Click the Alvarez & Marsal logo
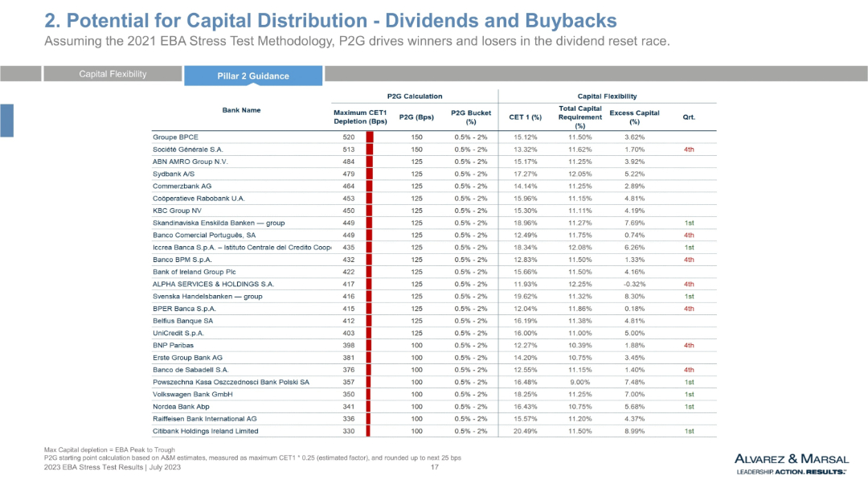Screen dimensions: 868x488 (792, 464)
